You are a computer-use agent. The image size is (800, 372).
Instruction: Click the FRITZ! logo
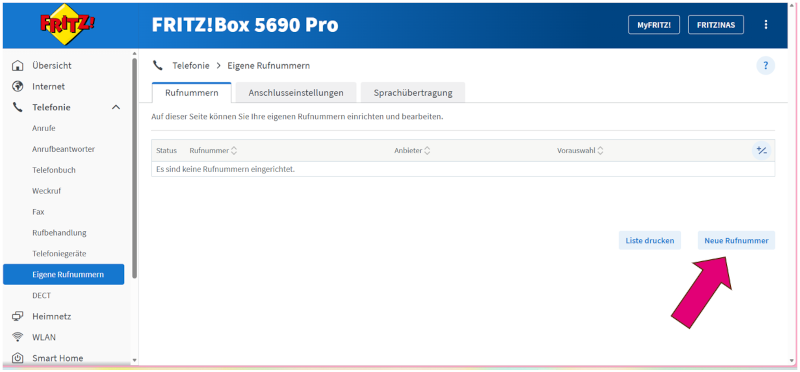click(x=68, y=24)
